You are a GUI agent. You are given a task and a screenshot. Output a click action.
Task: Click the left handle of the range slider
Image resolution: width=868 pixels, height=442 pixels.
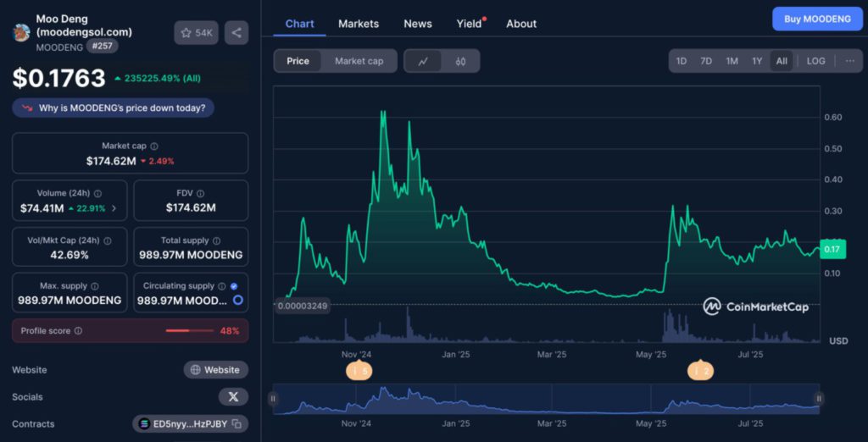273,398
